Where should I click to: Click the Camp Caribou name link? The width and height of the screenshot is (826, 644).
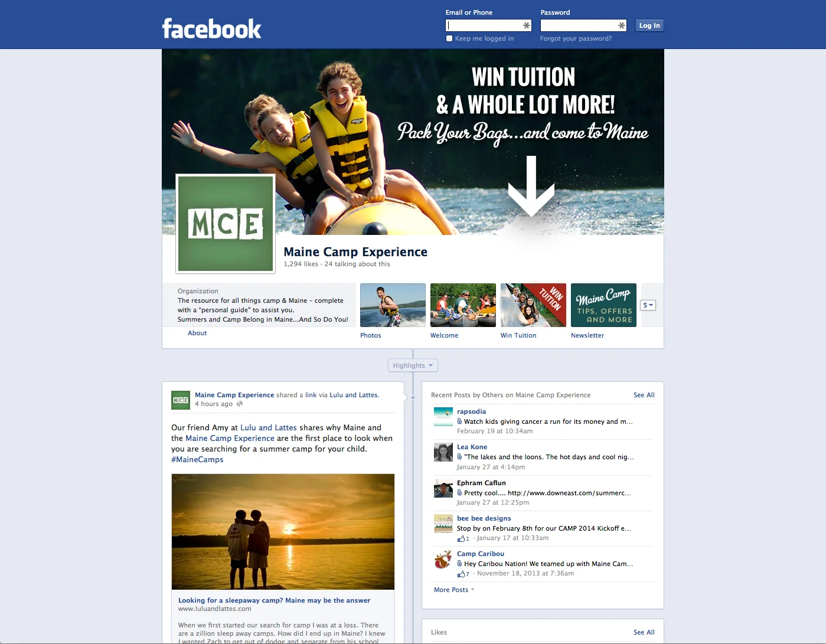click(x=481, y=554)
